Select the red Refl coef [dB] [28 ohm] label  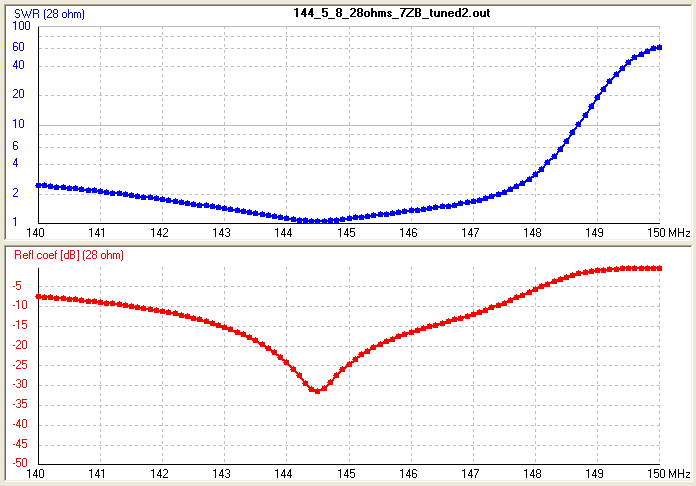pos(69,255)
